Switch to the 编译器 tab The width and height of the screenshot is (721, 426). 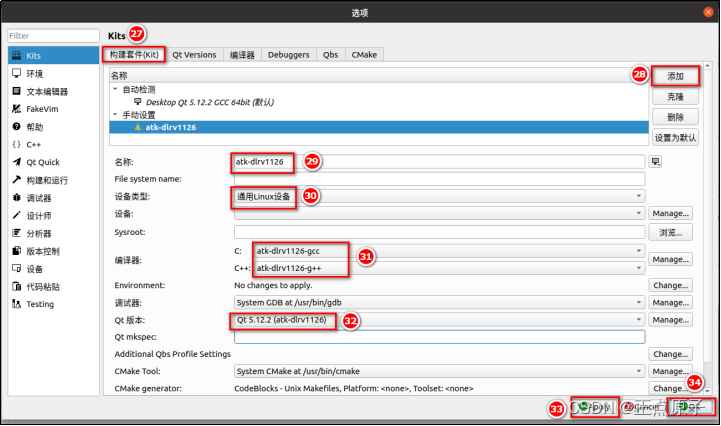(242, 55)
